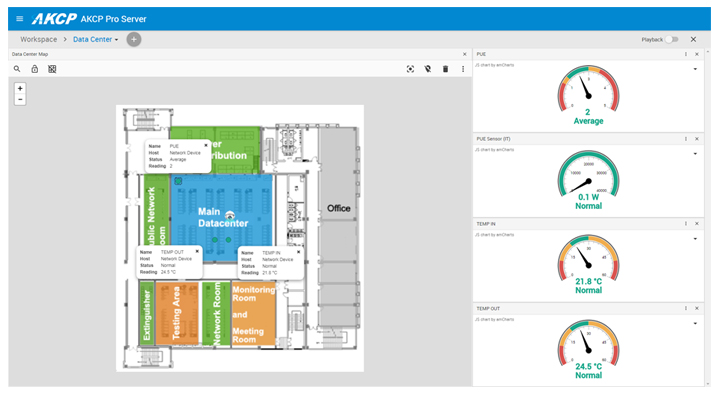
Task: Open the PUE Sensor (IT) panel options menu
Action: click(686, 139)
